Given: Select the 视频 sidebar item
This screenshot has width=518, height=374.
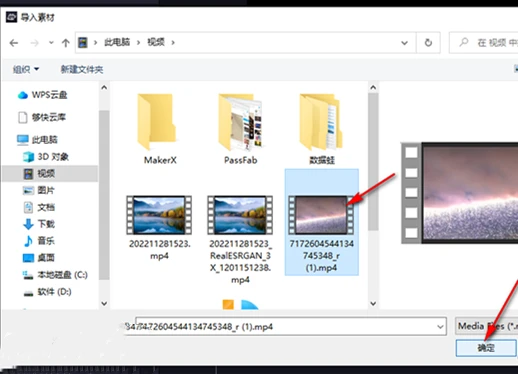Looking at the screenshot, I should click(x=50, y=174).
